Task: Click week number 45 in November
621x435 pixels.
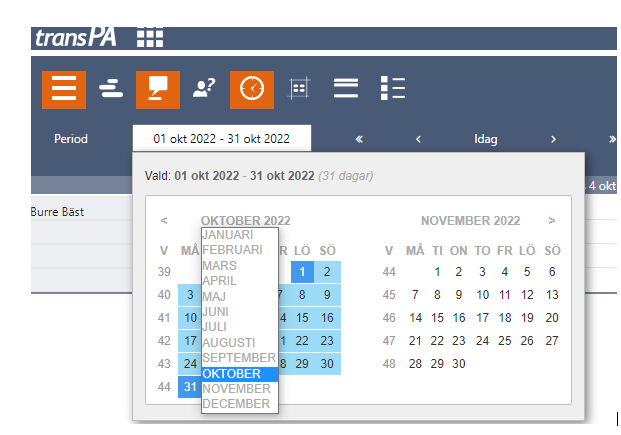Action: pyautogui.click(x=389, y=295)
